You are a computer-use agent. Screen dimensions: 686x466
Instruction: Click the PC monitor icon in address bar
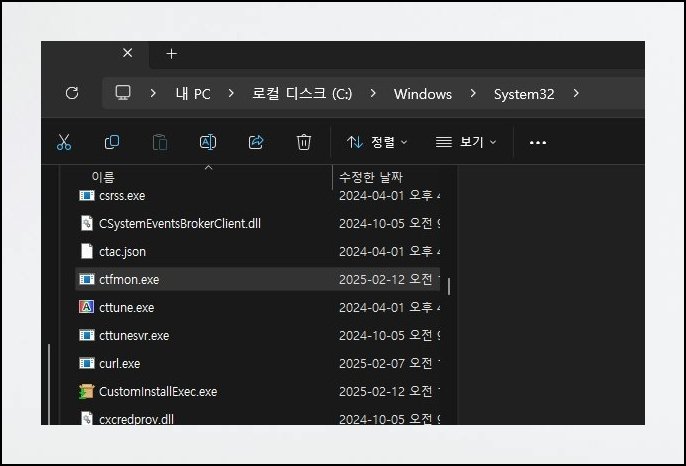pos(123,93)
